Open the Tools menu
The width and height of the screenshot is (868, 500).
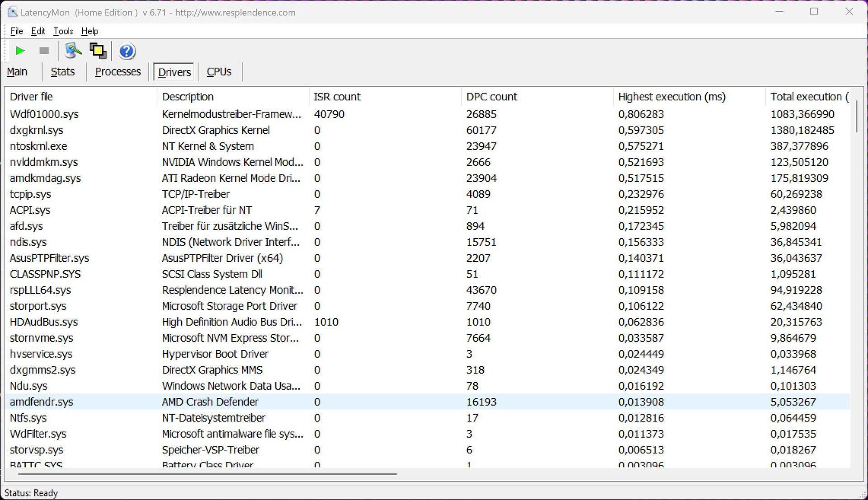tap(63, 31)
